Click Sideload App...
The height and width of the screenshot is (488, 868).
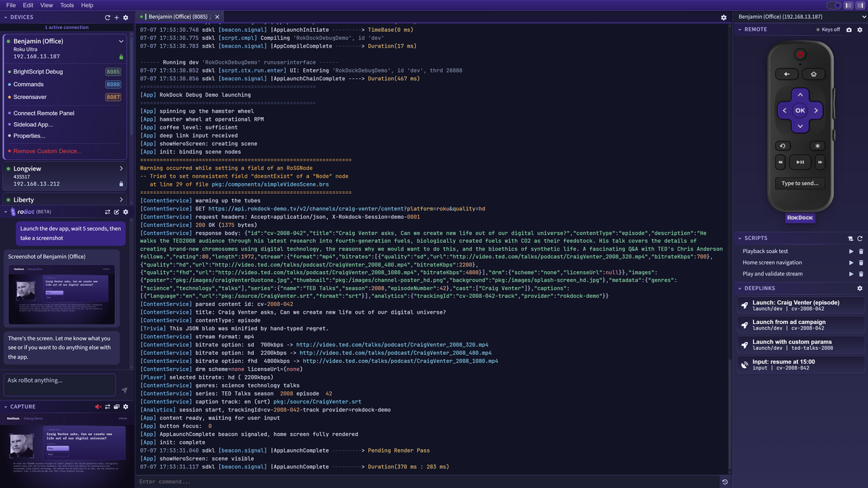[x=33, y=124]
